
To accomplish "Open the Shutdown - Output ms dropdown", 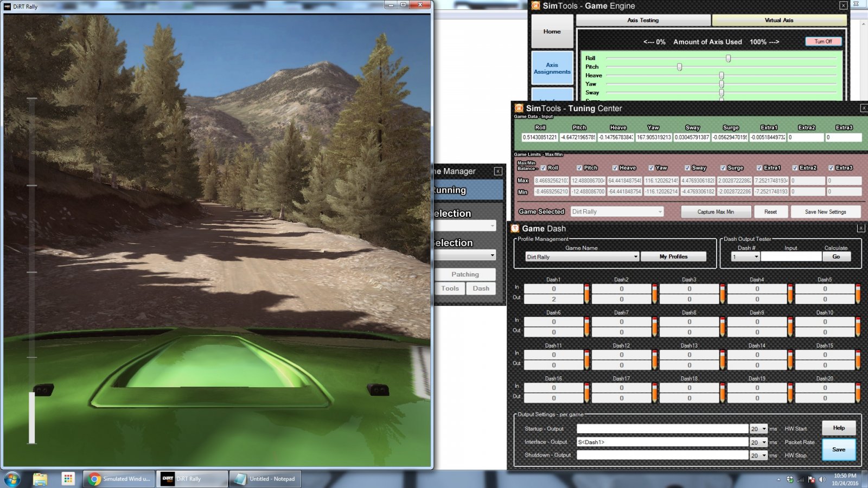I will tap(758, 455).
